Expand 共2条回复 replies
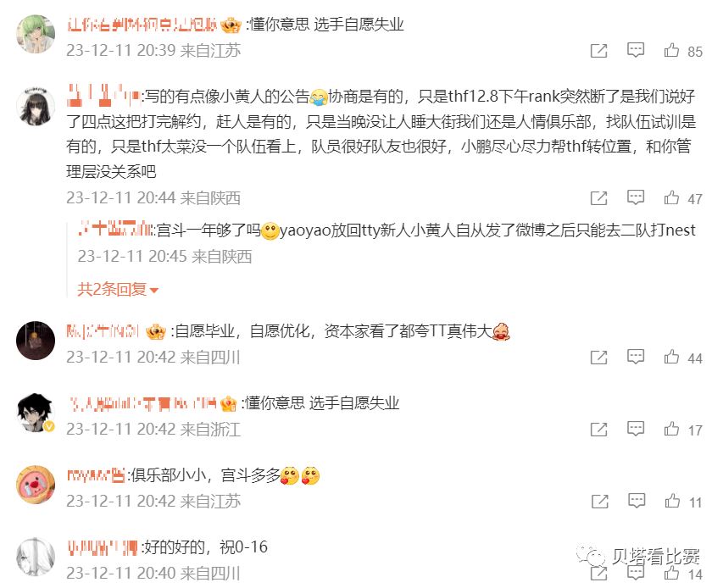The image size is (723, 588). click(x=118, y=290)
